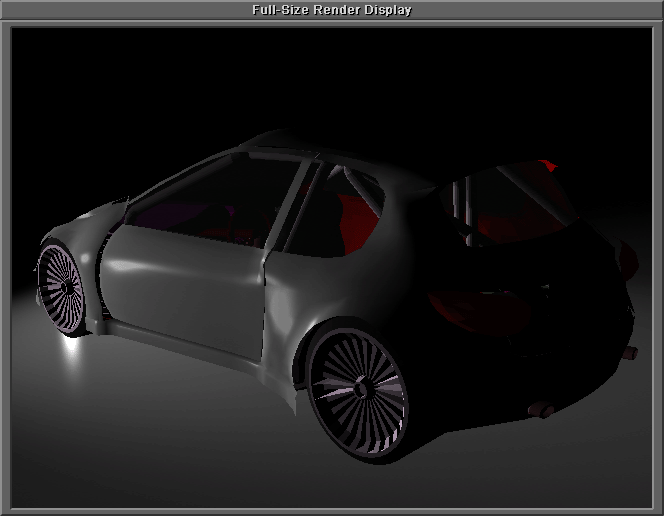Click the center hub of the front wheel
The width and height of the screenshot is (664, 516).
[x=64, y=286]
